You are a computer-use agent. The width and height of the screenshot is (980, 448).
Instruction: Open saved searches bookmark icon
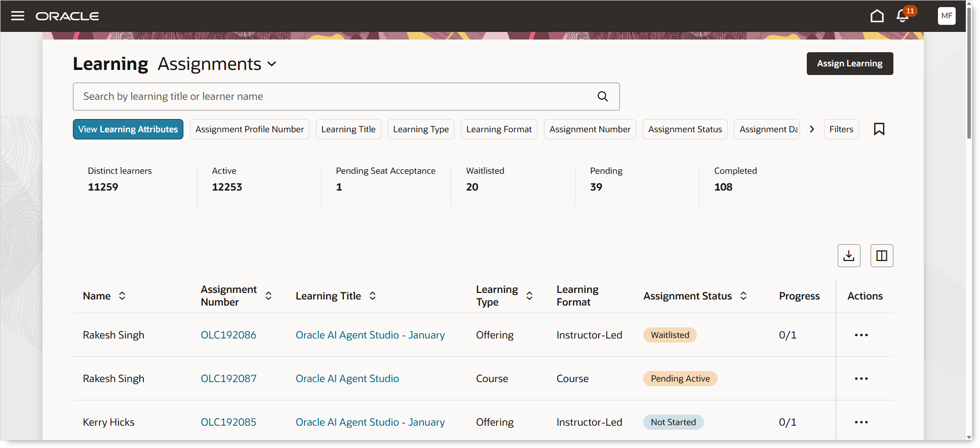(x=879, y=129)
